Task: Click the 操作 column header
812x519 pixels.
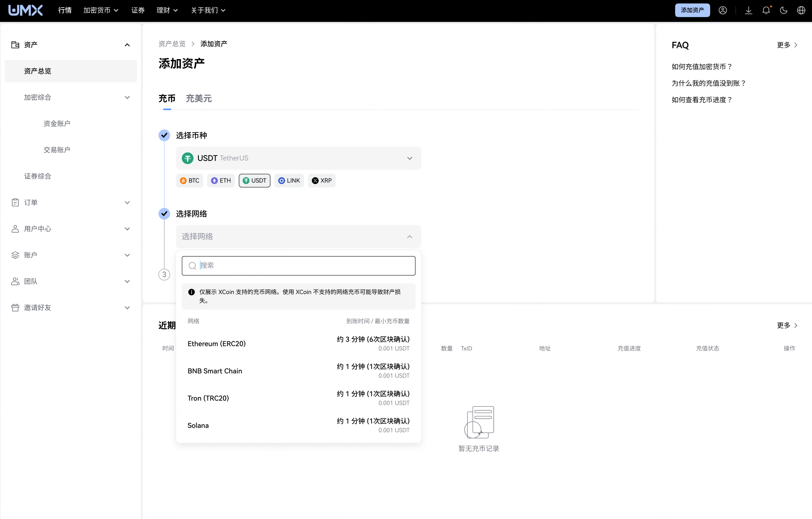Action: (789, 348)
